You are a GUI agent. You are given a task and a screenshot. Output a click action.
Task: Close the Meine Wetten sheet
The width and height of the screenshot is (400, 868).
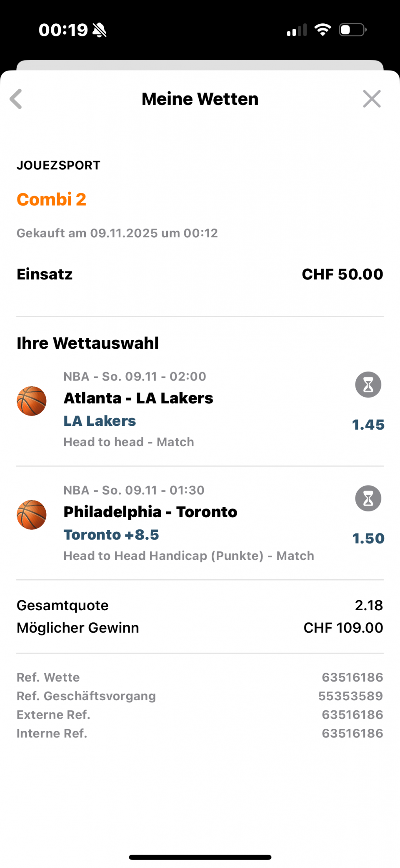(372, 99)
